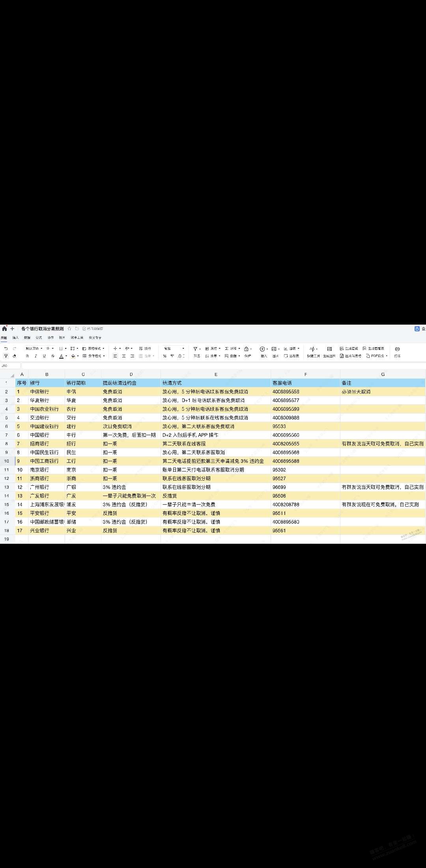Viewport: 426px width, 868px height.
Task: Click the favorite icon beside the document title
Action: (x=69, y=329)
